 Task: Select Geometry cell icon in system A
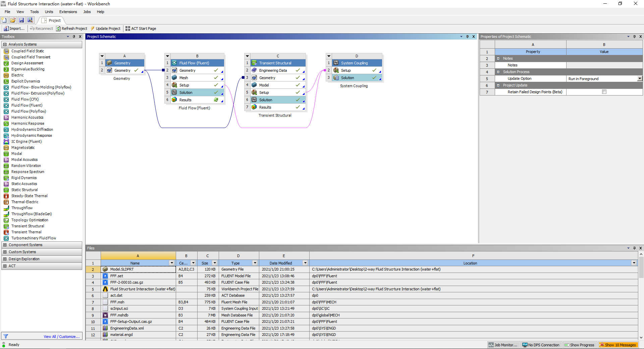tap(109, 70)
